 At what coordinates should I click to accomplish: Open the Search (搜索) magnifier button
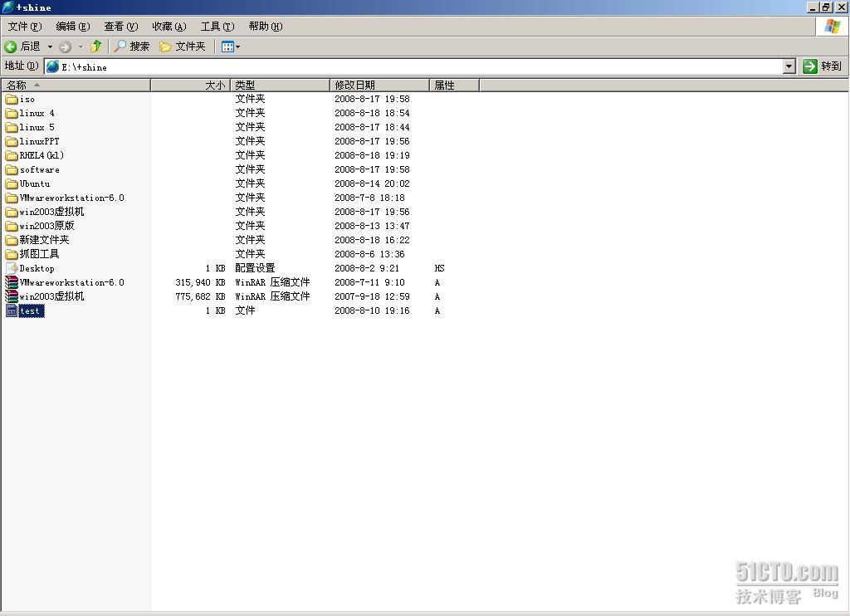[131, 46]
